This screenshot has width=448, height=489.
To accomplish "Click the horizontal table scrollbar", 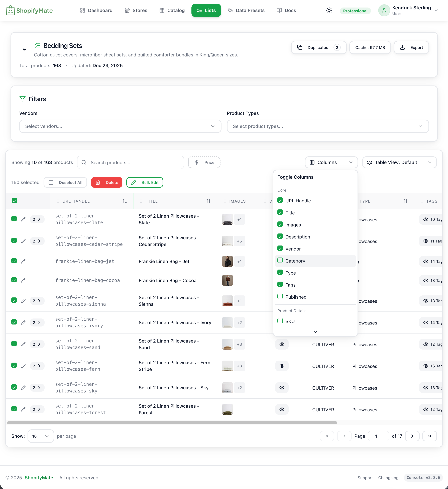I will [x=172, y=423].
